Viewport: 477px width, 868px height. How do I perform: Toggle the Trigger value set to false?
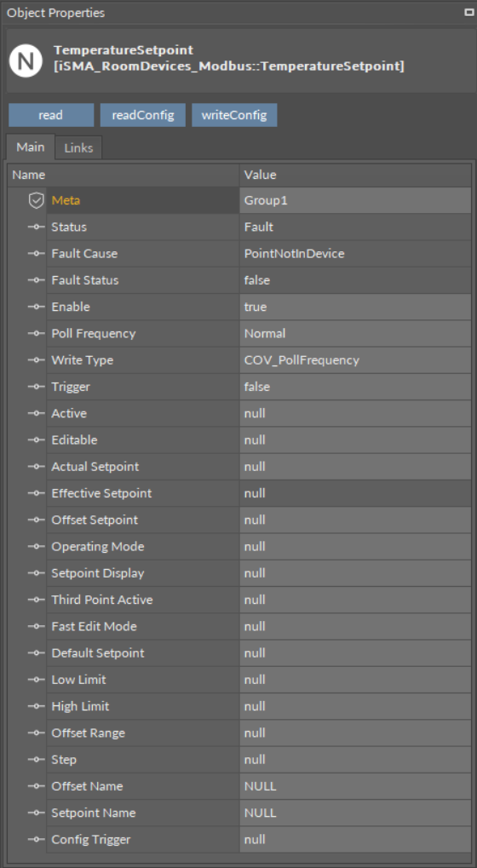[x=355, y=387]
